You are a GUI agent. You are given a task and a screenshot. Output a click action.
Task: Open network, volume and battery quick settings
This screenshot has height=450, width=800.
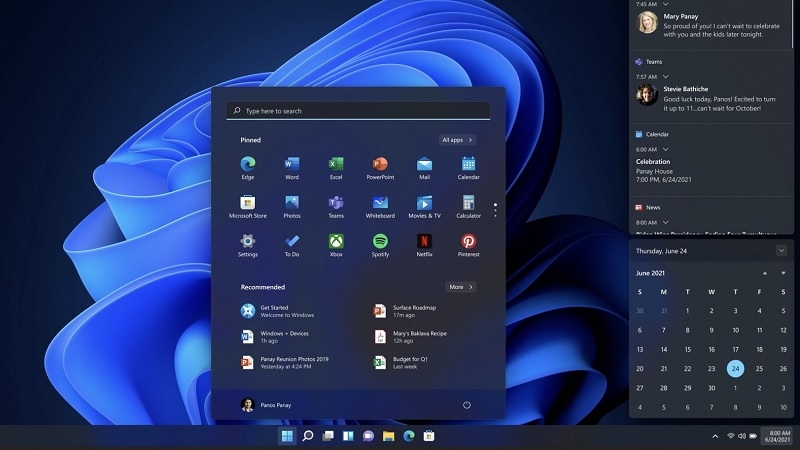point(742,436)
